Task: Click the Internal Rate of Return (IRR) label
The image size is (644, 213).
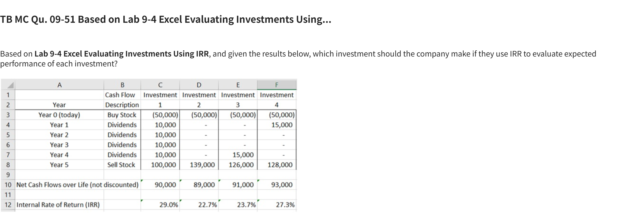Action: [58, 205]
